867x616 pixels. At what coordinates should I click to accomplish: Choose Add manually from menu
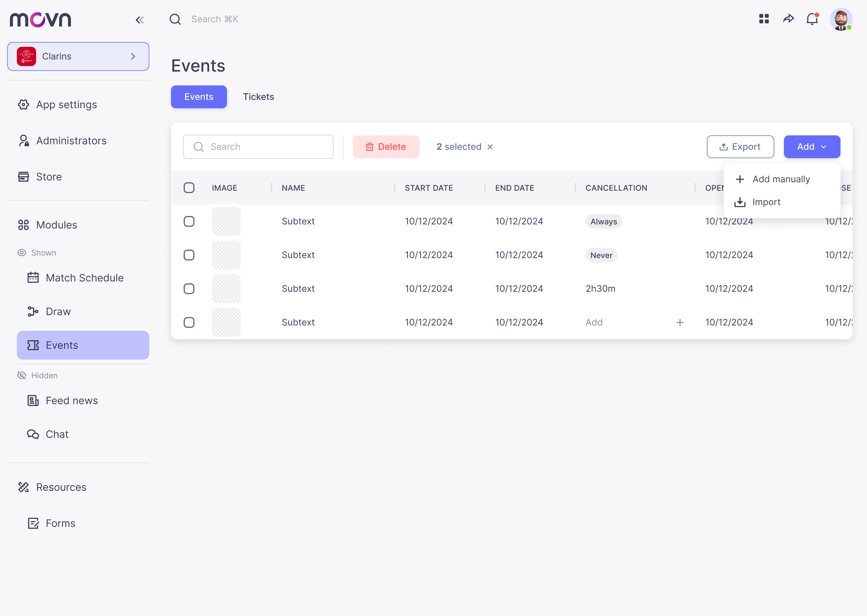781,179
